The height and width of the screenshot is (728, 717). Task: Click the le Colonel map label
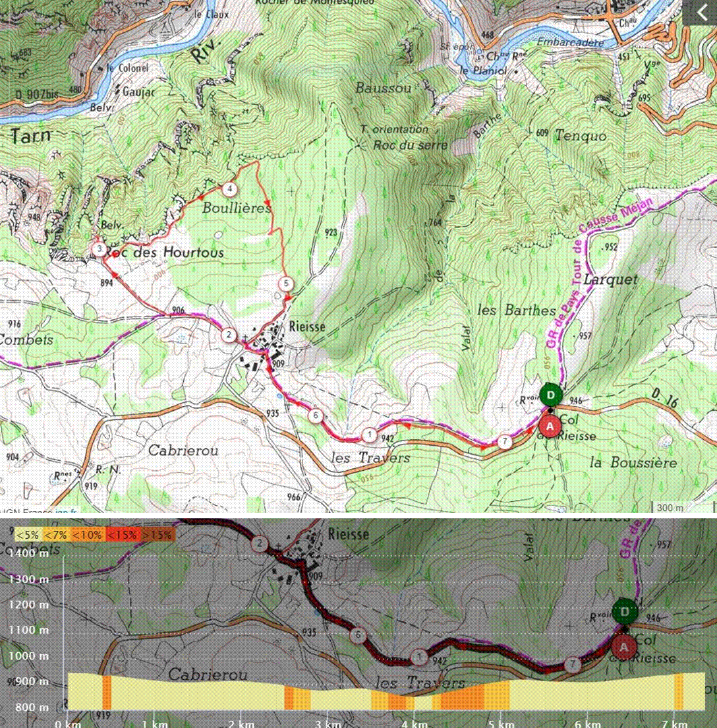[127, 68]
